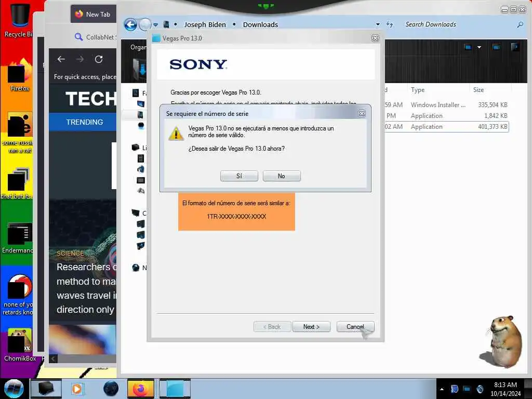The height and width of the screenshot is (399, 532).
Task: Click the CollabNet search suggestion
Action: click(96, 37)
